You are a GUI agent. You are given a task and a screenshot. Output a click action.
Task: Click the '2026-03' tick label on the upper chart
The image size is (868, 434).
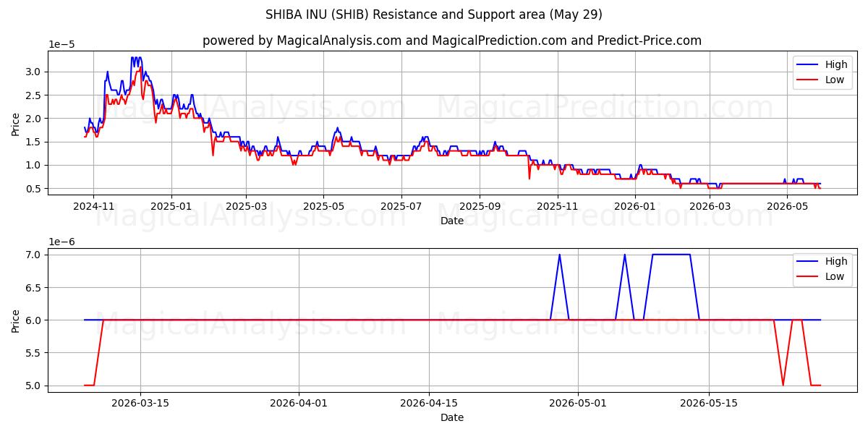[710, 207]
